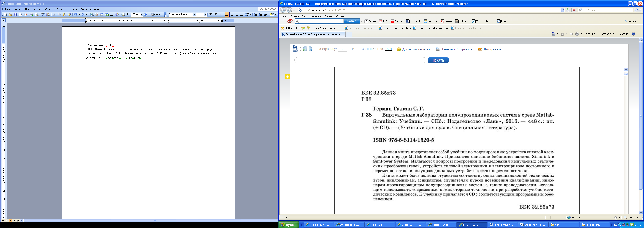Open Избранное menu in Internet Explorer
This screenshot has width=644, height=228.
(x=315, y=16)
